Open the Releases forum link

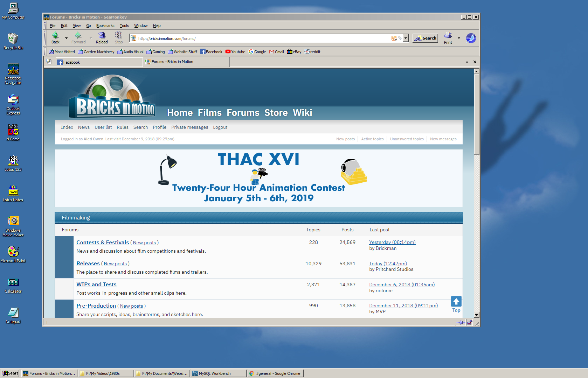(x=88, y=263)
